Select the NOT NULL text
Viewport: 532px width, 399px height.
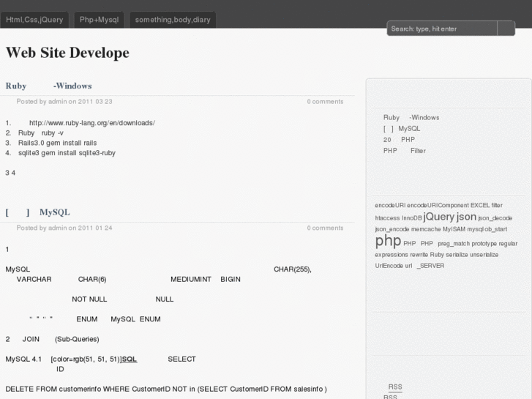click(89, 299)
